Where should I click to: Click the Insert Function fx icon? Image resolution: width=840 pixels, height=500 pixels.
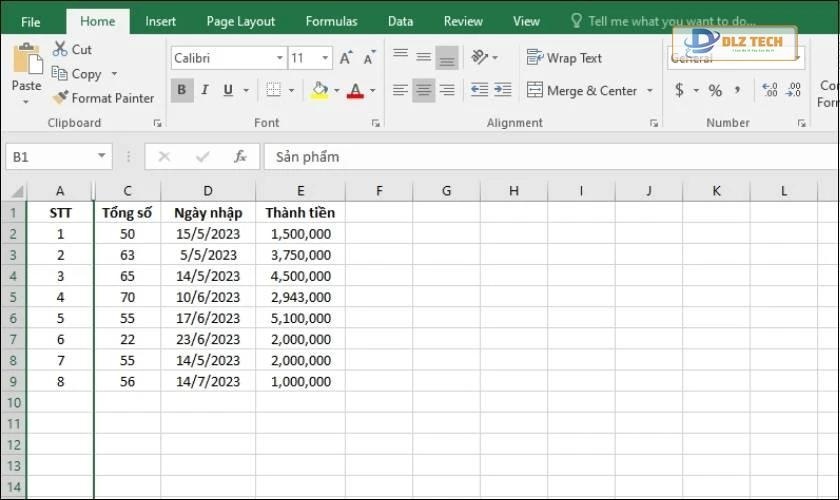pos(240,157)
